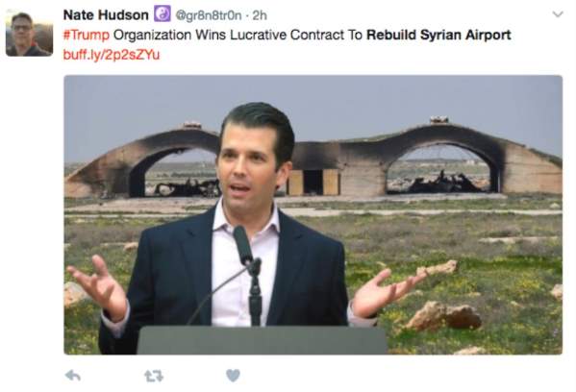Open the tweet options chevron menu

tap(558, 14)
